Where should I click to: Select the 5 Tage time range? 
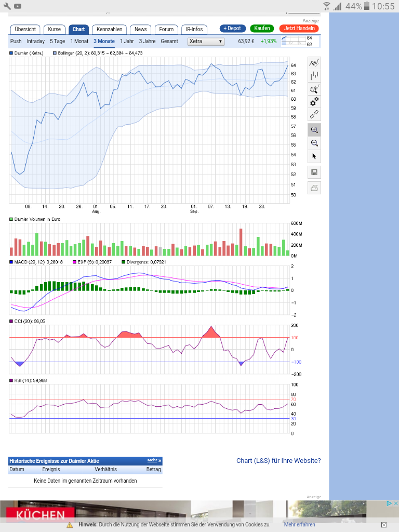tap(57, 42)
